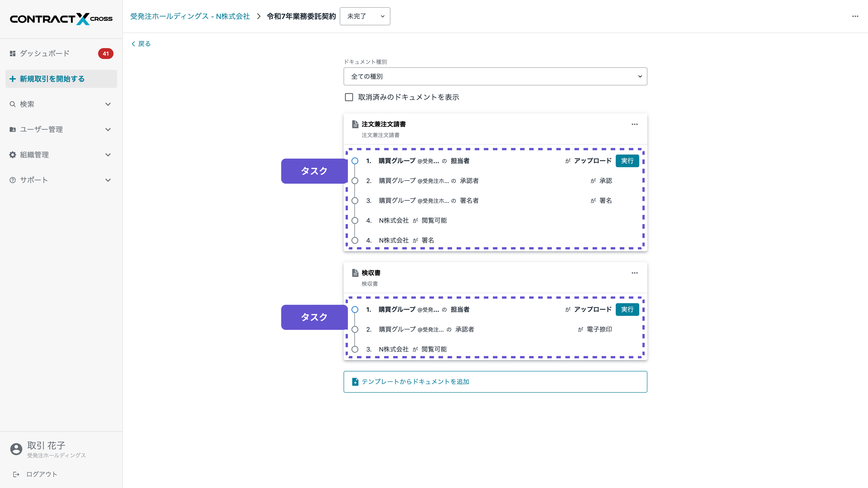
Task: Click the organization settings gear icon
Action: (12, 155)
